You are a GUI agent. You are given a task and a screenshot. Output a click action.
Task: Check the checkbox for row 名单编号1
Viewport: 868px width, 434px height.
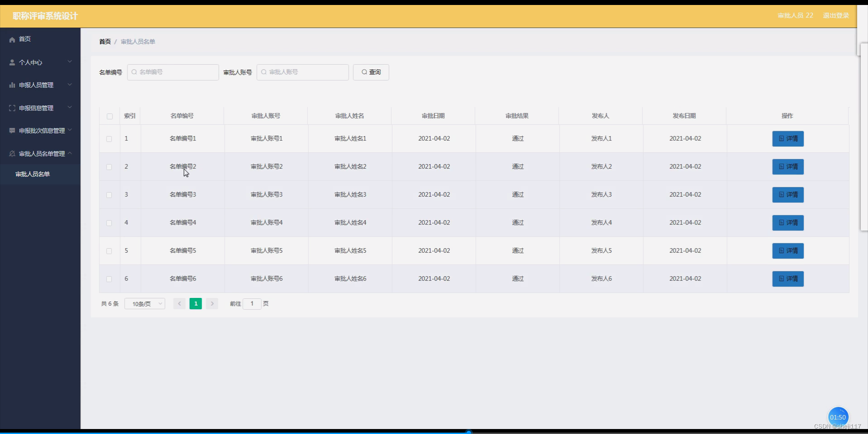(109, 139)
